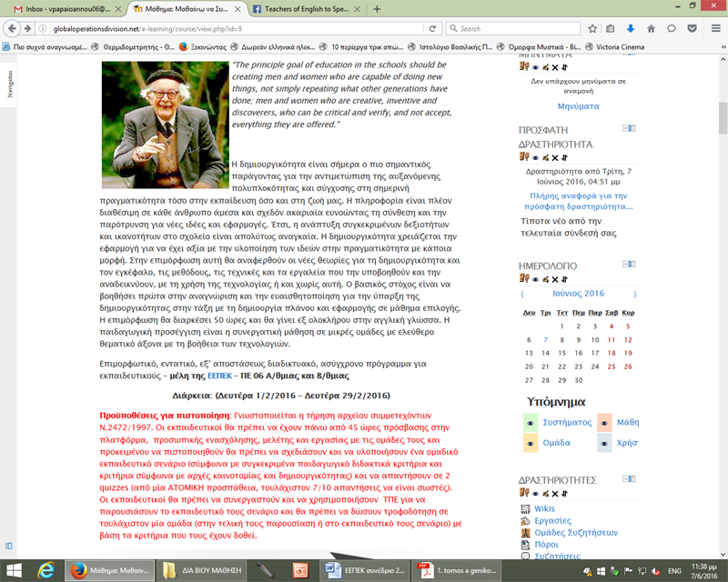The image size is (728, 582).
Task: Click the Wikis activity icon
Action: [x=525, y=508]
